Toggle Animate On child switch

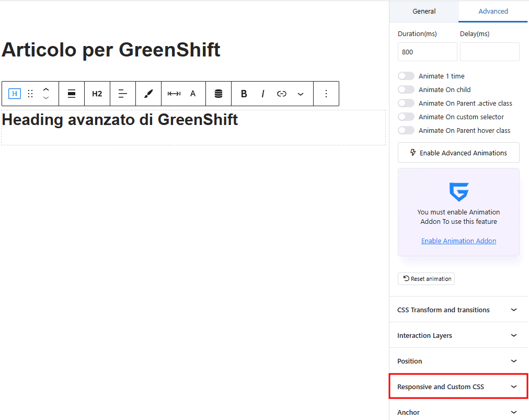[406, 89]
